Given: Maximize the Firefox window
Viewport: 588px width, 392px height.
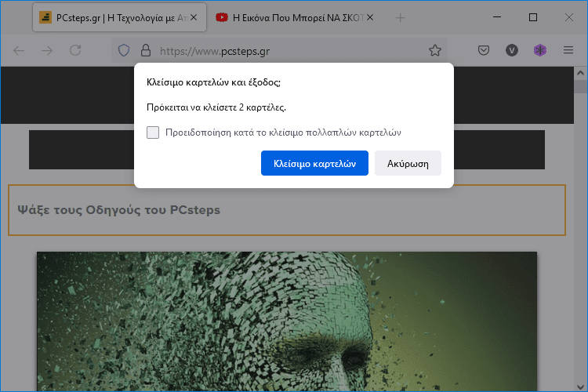Looking at the screenshot, I should pos(533,17).
